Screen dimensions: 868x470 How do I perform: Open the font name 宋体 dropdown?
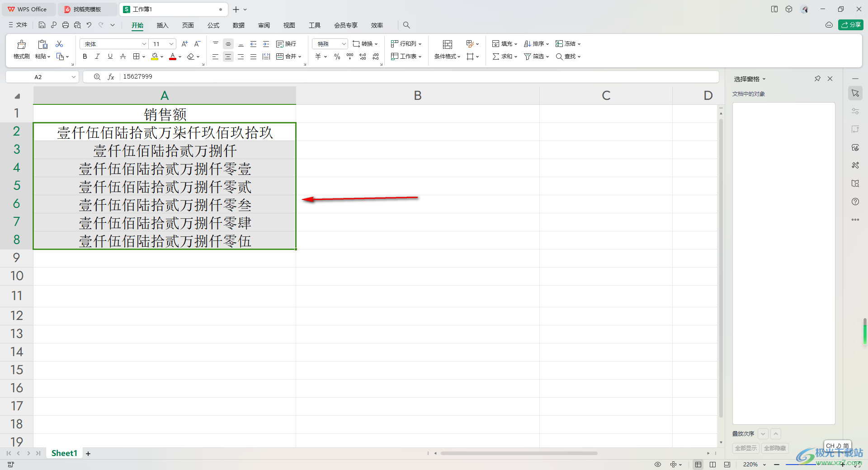(x=144, y=44)
